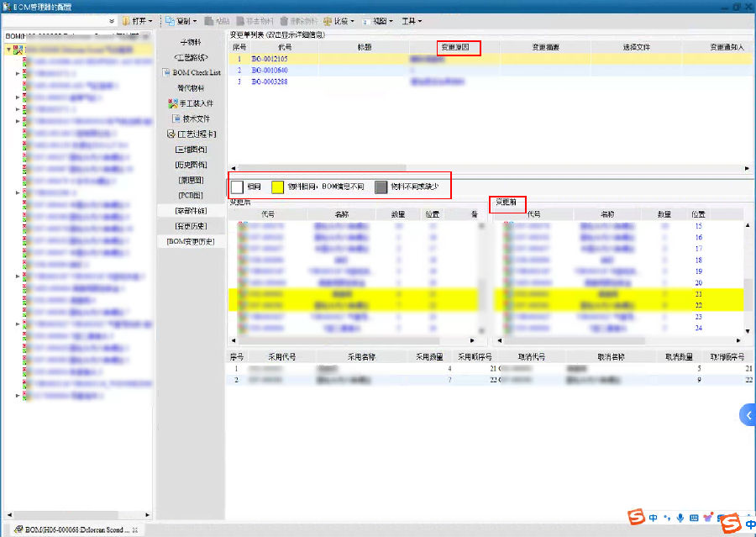Open the 手工装入件 side tab

[191, 103]
